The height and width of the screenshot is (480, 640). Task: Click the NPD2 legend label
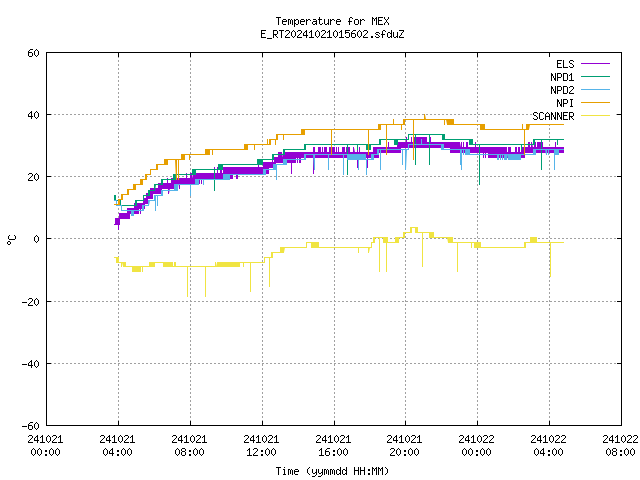[x=562, y=90]
